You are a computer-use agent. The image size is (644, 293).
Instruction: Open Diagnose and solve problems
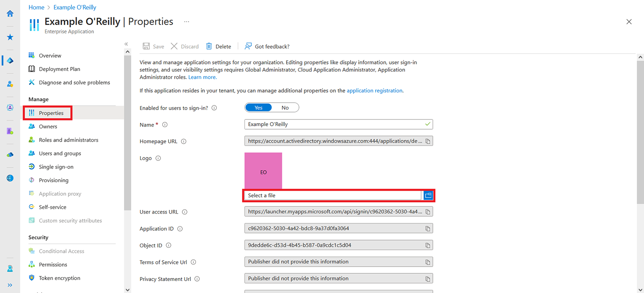(74, 82)
